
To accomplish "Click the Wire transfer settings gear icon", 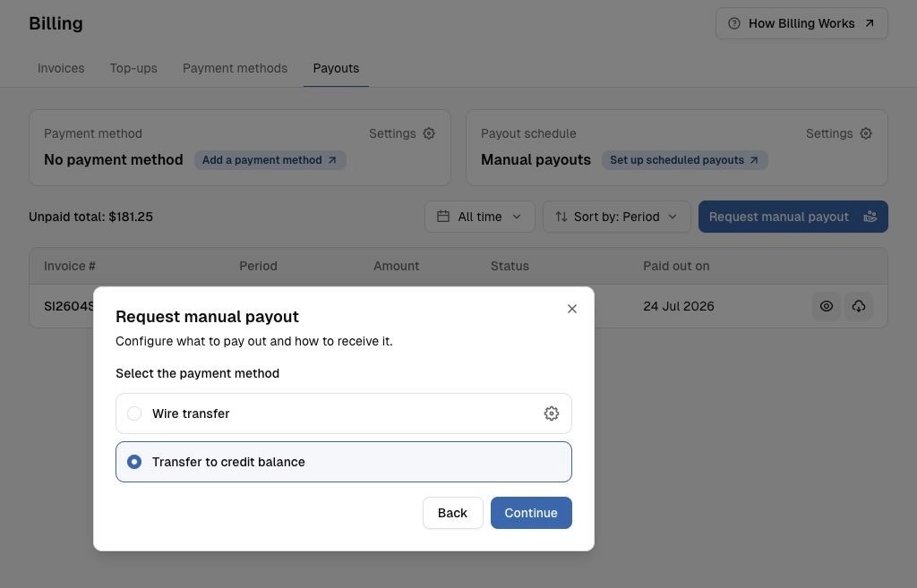I will [551, 413].
